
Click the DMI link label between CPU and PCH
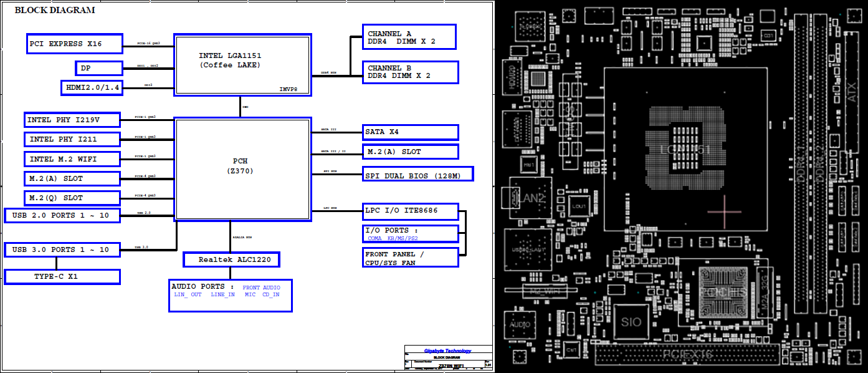(246, 107)
